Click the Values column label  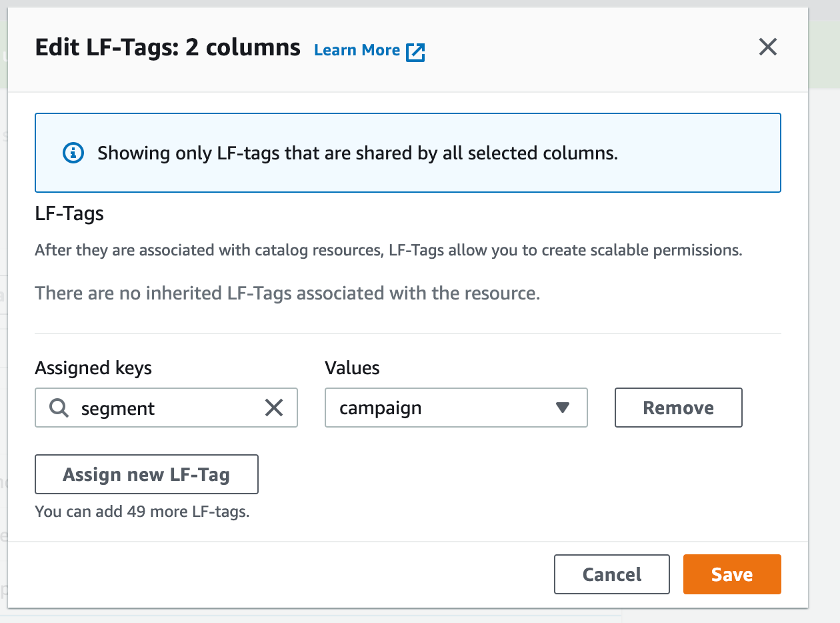pos(352,368)
